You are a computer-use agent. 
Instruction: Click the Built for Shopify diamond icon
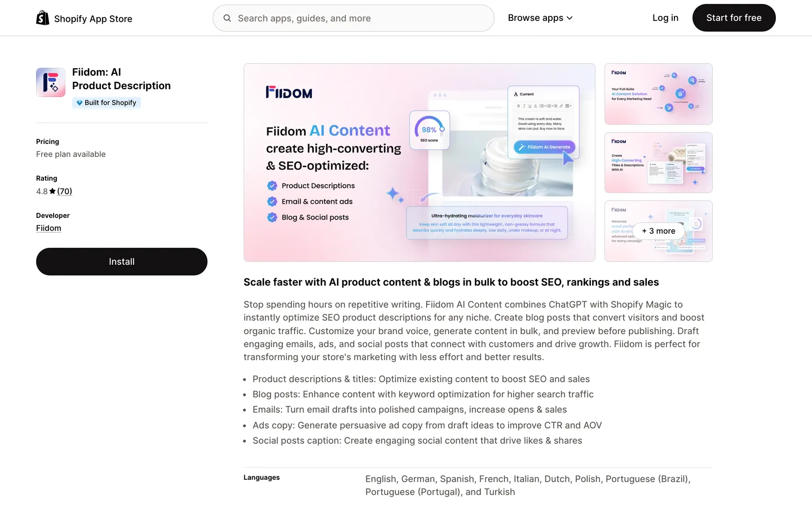[x=80, y=103]
